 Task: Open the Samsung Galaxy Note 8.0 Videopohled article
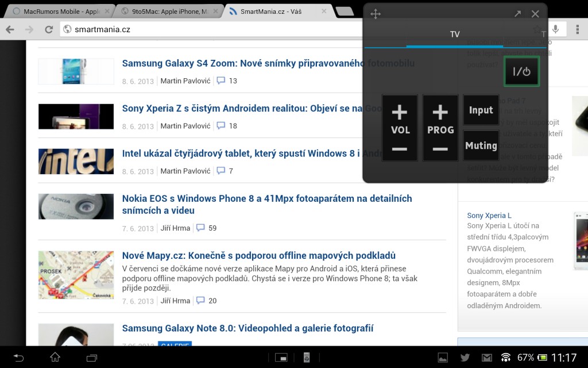[247, 328]
